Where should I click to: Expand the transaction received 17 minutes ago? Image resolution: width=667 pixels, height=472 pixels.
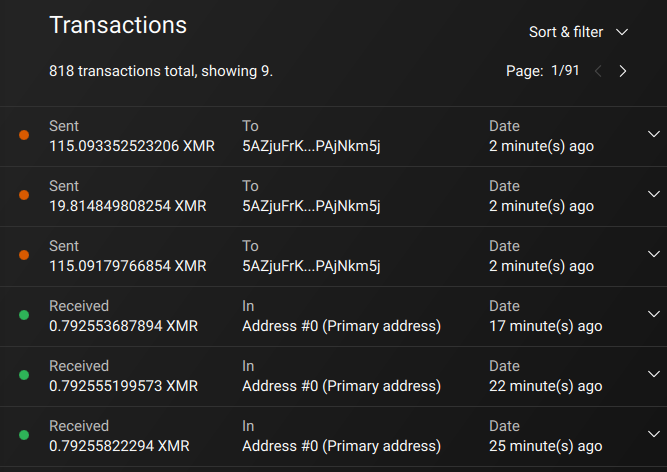654,314
